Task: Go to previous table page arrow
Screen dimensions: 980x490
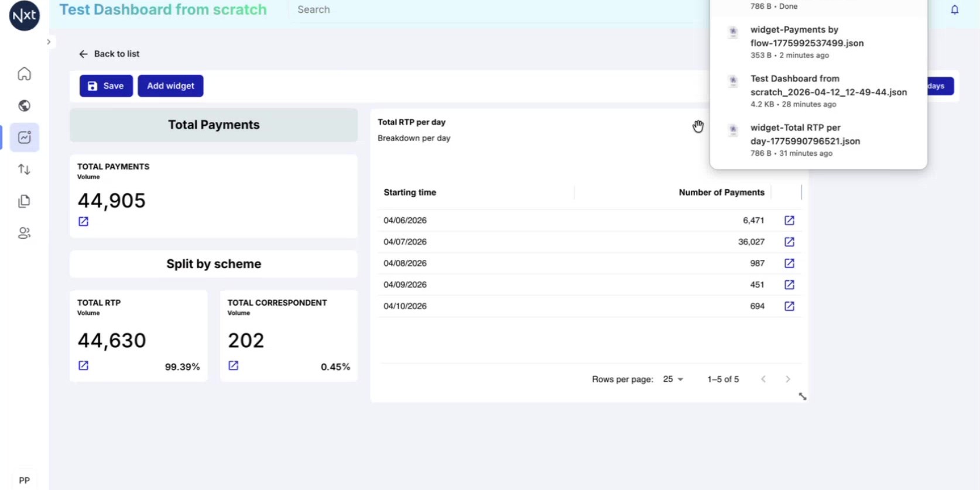Action: (763, 379)
